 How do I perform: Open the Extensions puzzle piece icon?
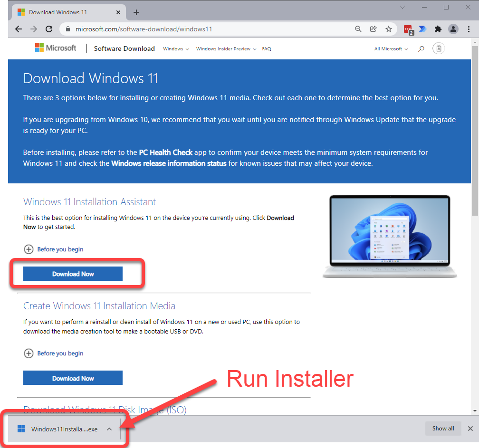coord(438,29)
